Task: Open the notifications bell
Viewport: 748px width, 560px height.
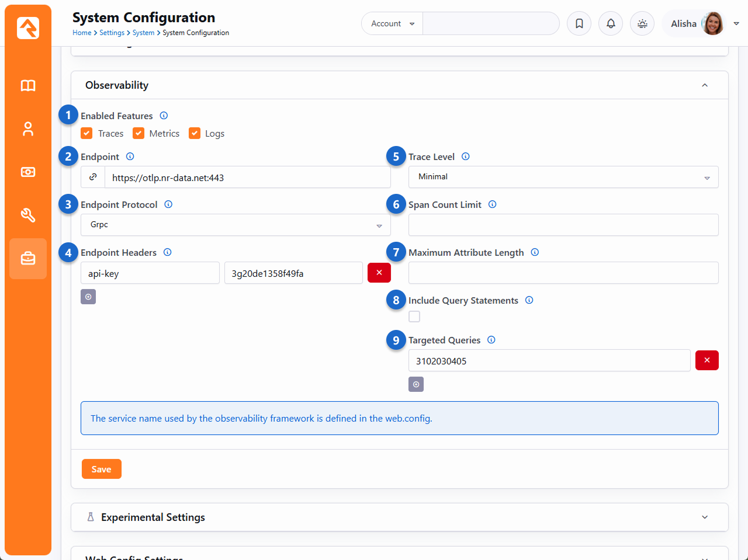Action: 611,24
